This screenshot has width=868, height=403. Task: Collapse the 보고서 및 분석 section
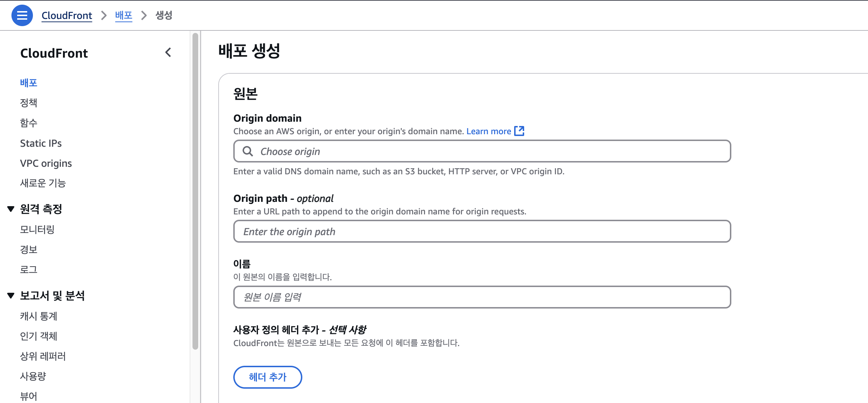pyautogui.click(x=11, y=296)
